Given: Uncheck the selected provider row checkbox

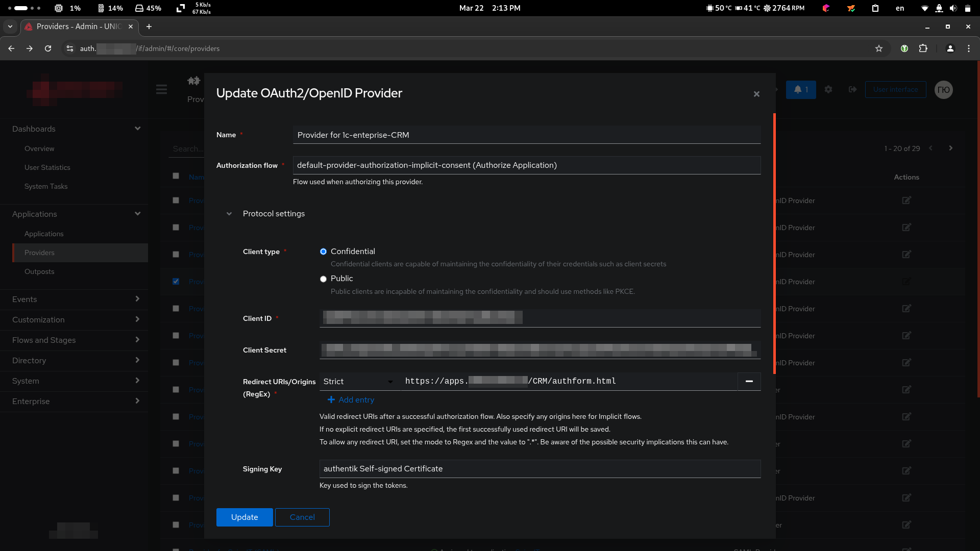Looking at the screenshot, I should (176, 282).
